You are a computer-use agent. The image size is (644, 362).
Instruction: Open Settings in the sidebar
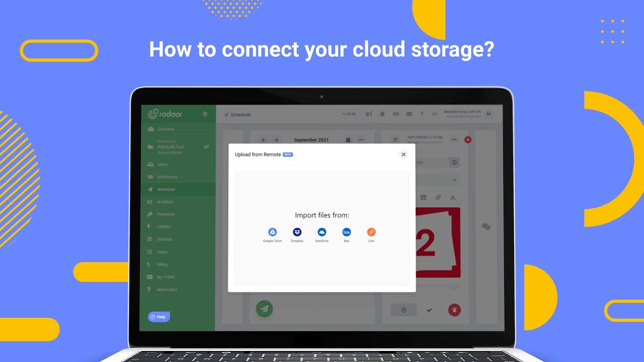point(164,239)
